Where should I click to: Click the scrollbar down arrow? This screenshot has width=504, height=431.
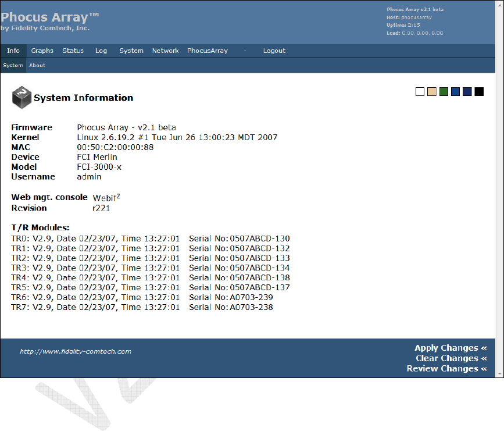coord(499,374)
